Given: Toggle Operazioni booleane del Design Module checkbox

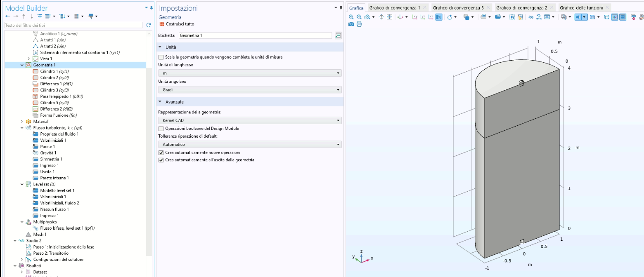Looking at the screenshot, I should [161, 129].
